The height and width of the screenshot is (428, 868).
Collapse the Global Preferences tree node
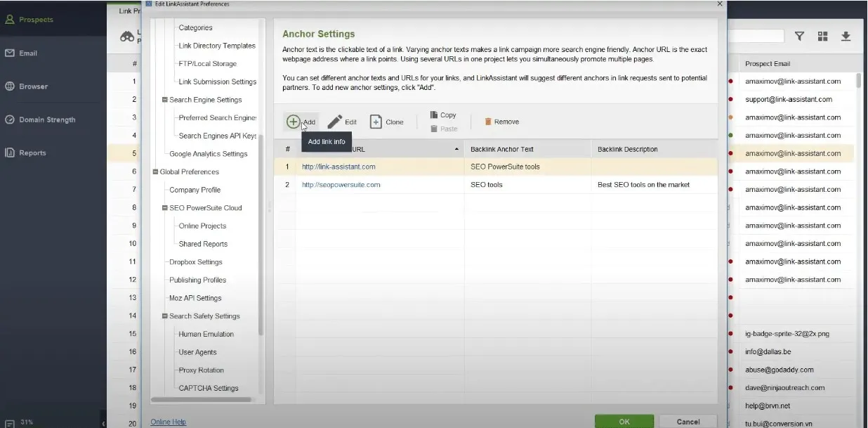pyautogui.click(x=155, y=171)
